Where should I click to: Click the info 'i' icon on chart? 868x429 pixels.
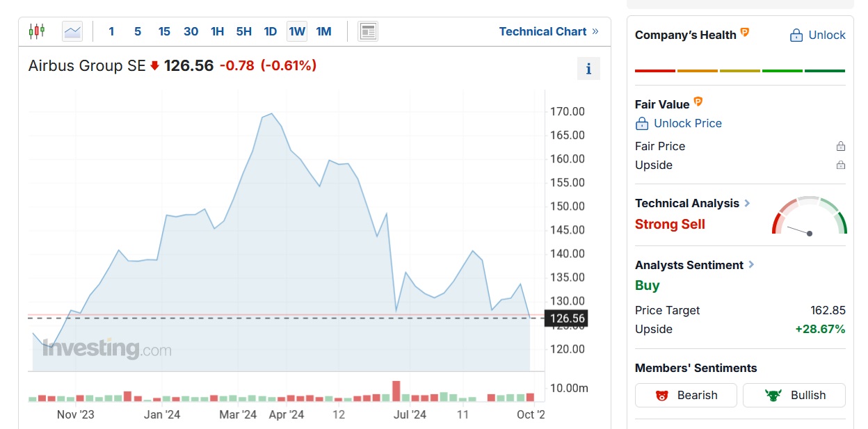pyautogui.click(x=588, y=69)
